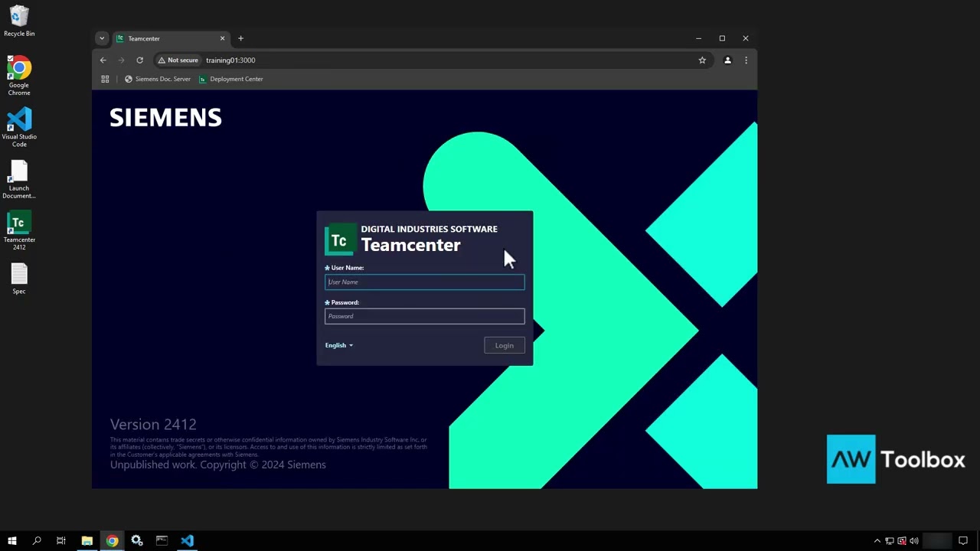Open Visual Studio Code from the taskbar
Viewport: 980px width, 551px height.
click(x=187, y=541)
